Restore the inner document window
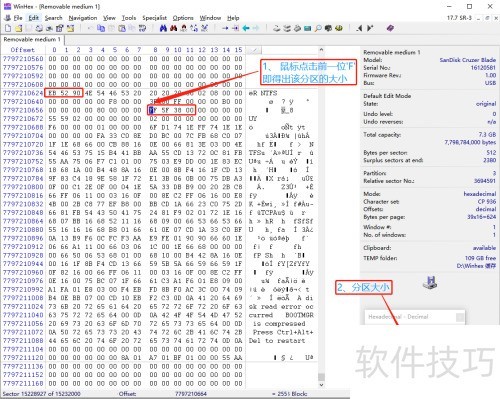The height and width of the screenshot is (399, 500). pos(487,18)
